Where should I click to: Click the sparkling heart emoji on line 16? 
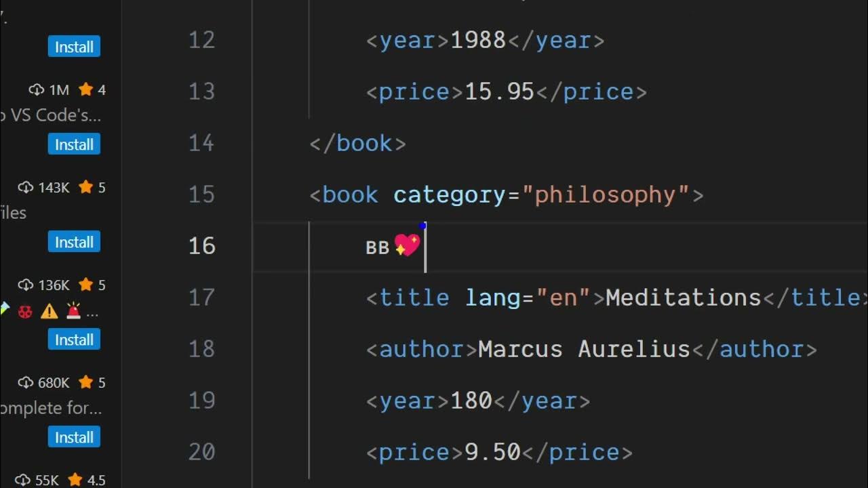click(407, 245)
